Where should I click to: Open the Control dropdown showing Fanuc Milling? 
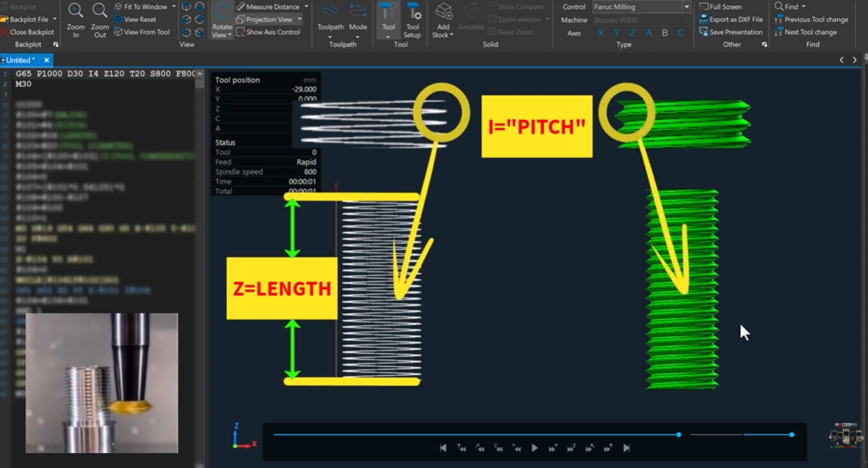pos(642,6)
